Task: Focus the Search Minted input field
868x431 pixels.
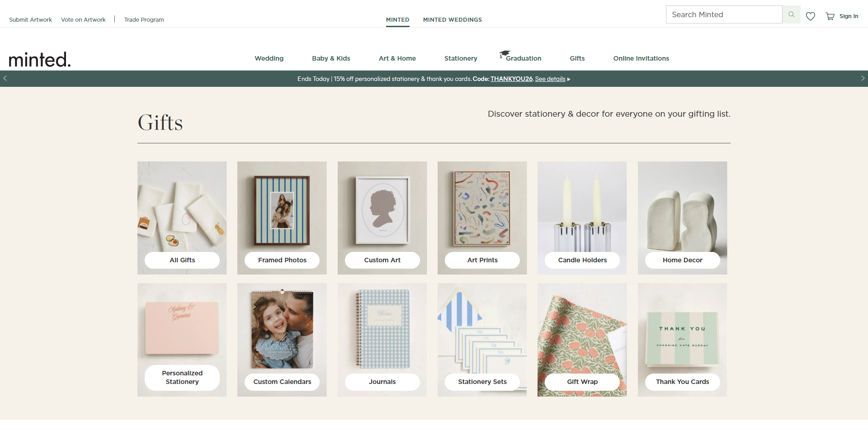Action: tap(724, 14)
